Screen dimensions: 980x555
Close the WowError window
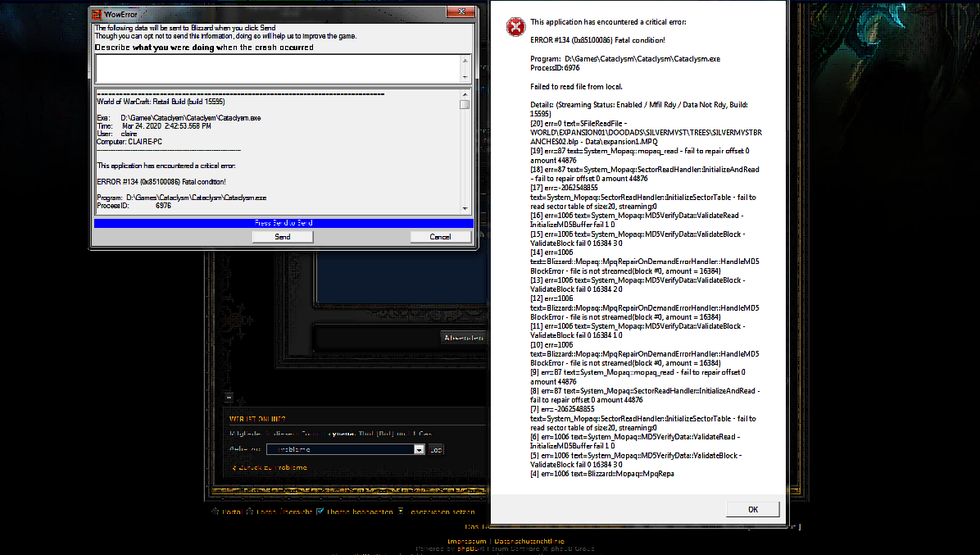click(x=462, y=11)
